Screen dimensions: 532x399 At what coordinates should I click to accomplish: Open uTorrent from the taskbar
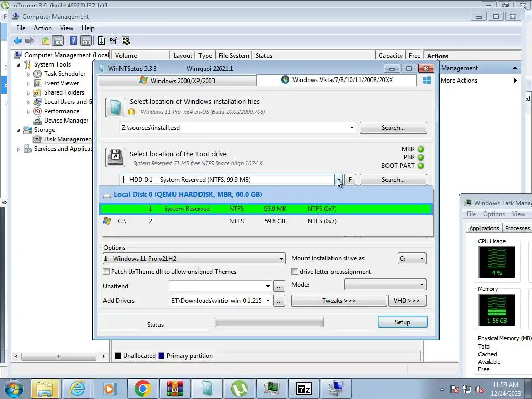[239, 389]
